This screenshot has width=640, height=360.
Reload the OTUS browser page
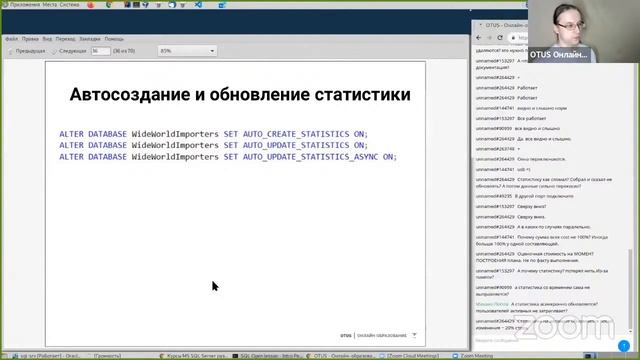point(500,38)
